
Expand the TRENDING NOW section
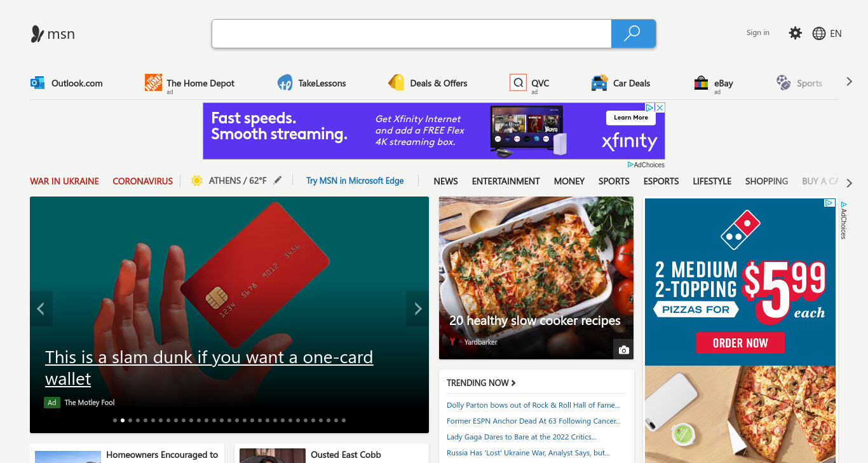click(481, 383)
